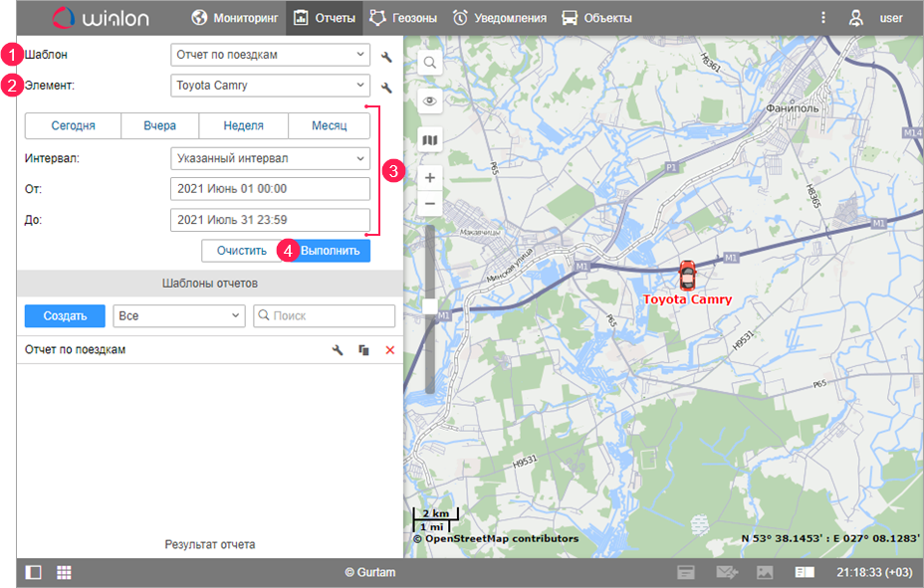Image resolution: width=924 pixels, height=588 pixels.
Task: Click the Toyota Camry car icon on map
Action: click(x=686, y=276)
